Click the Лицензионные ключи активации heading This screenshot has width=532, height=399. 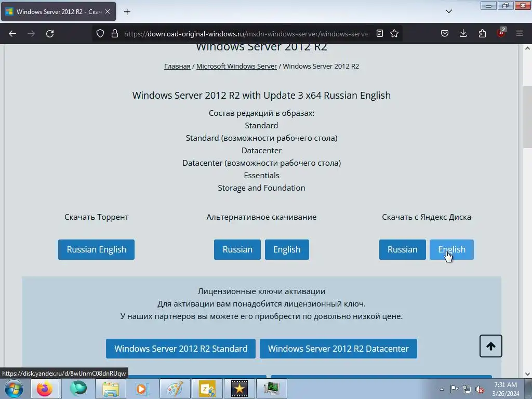pyautogui.click(x=261, y=291)
